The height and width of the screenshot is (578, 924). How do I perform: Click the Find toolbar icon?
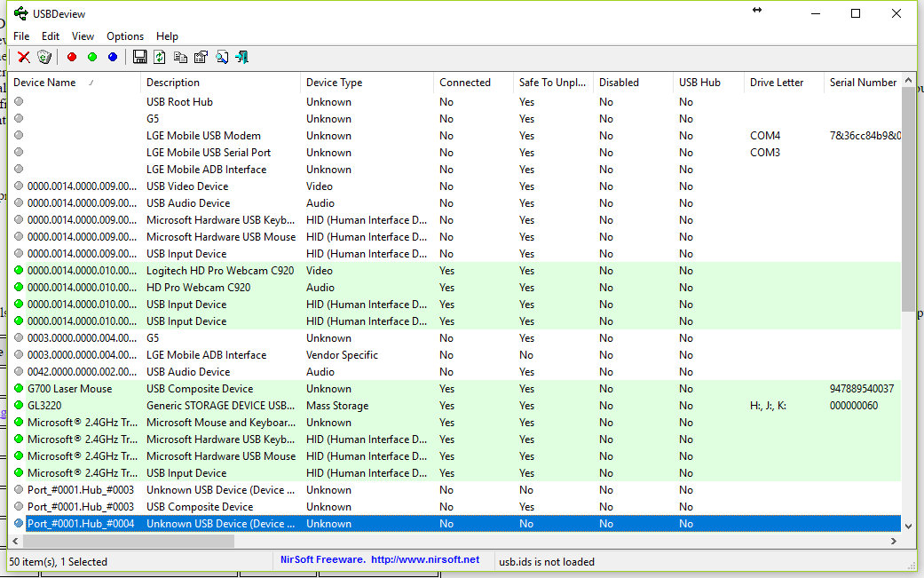[x=222, y=57]
